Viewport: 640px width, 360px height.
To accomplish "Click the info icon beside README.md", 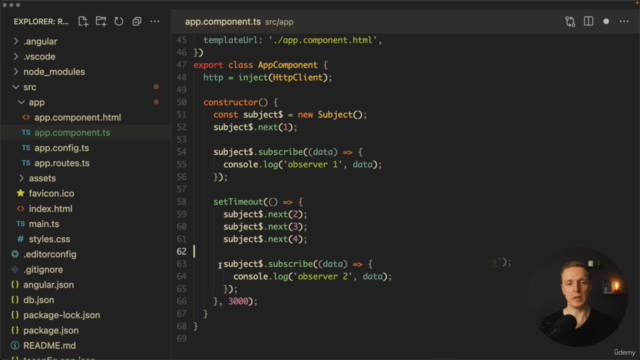I will pyautogui.click(x=15, y=345).
